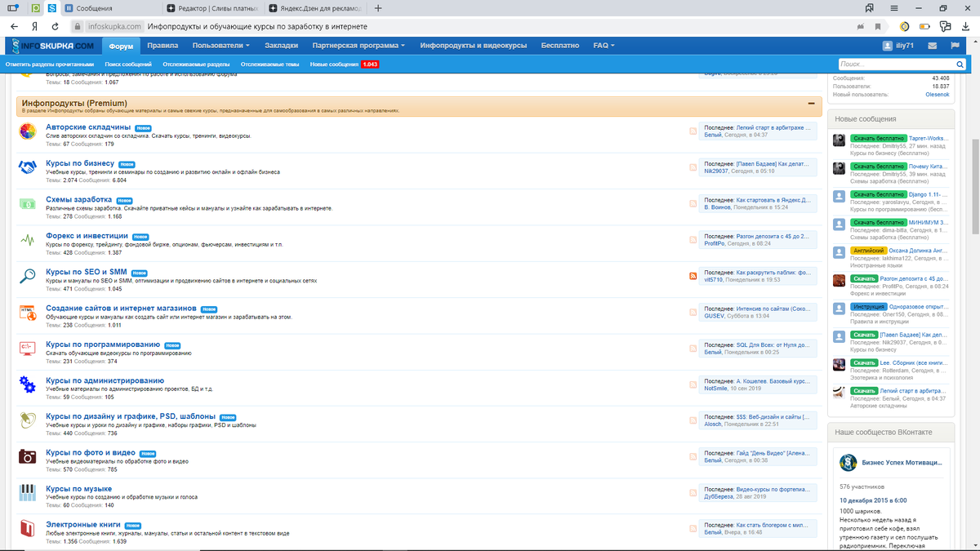Open the iliy71 account menu
The width and height of the screenshot is (980, 551).
coord(900,46)
